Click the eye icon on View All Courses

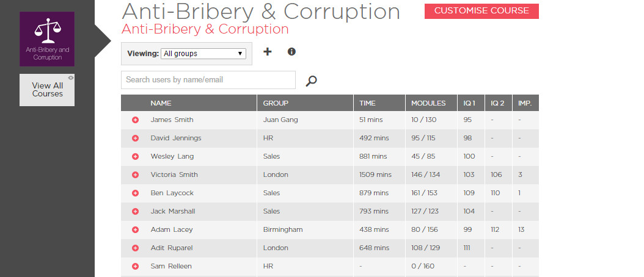tap(71, 77)
